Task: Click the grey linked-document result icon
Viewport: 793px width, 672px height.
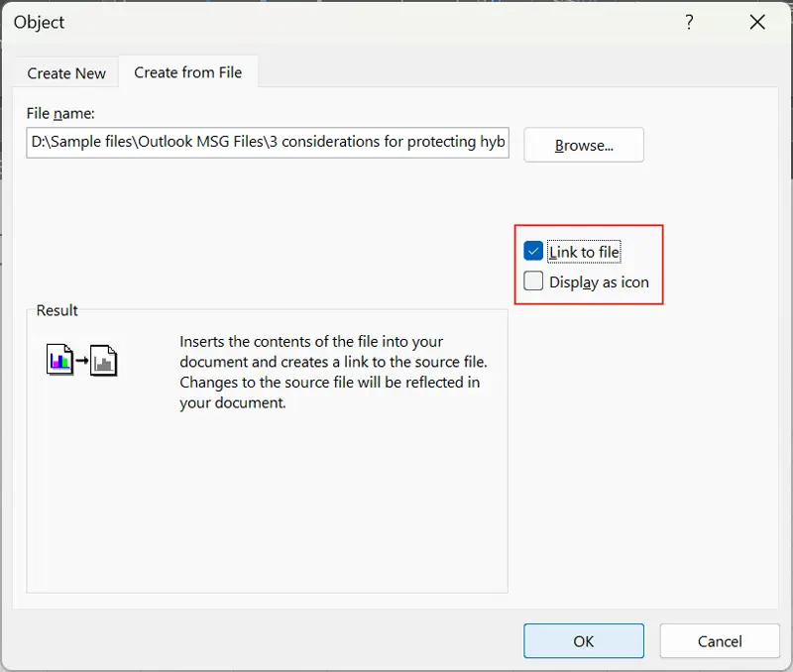Action: point(104,361)
